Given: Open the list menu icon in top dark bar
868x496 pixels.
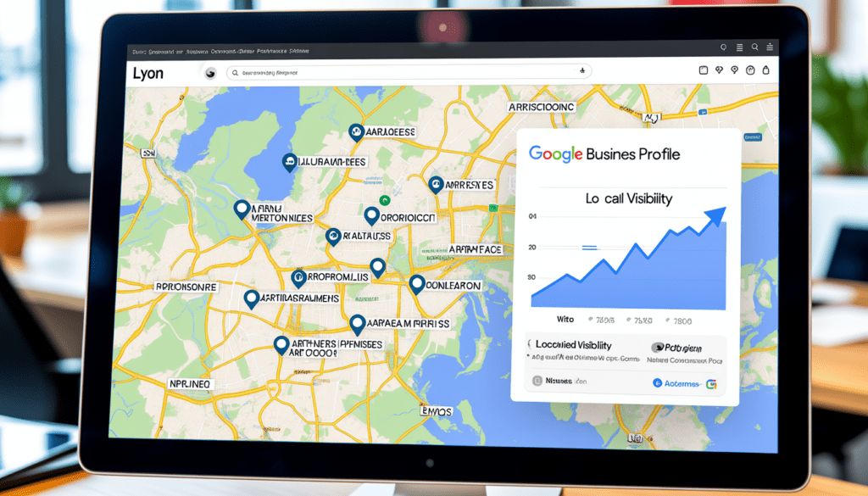Looking at the screenshot, I should coord(739,47).
